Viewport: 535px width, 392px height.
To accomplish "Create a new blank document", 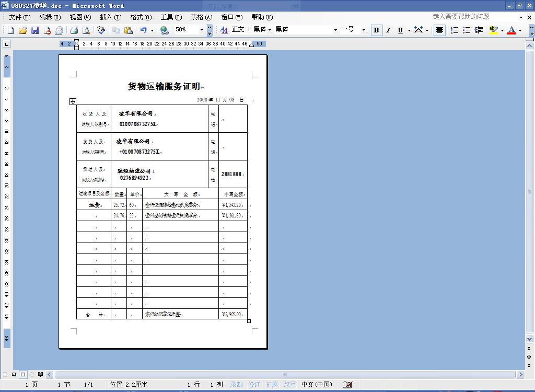I will tap(10, 30).
